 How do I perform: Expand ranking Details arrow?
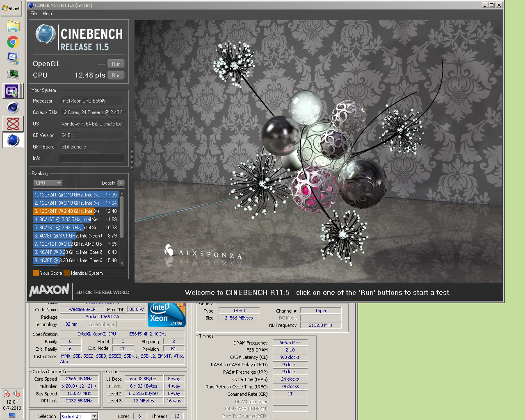pyautogui.click(x=121, y=183)
